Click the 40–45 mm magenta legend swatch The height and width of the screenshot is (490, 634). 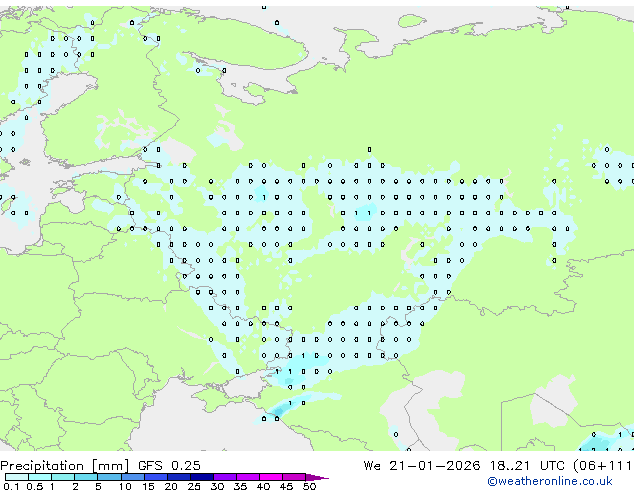coord(271,477)
